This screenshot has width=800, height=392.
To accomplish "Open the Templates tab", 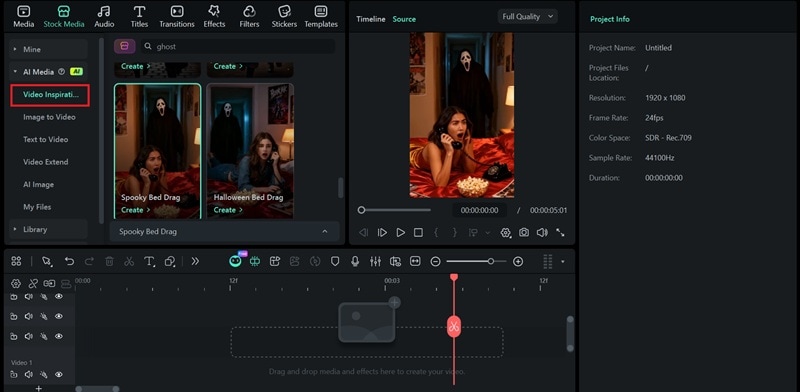I will (x=321, y=17).
